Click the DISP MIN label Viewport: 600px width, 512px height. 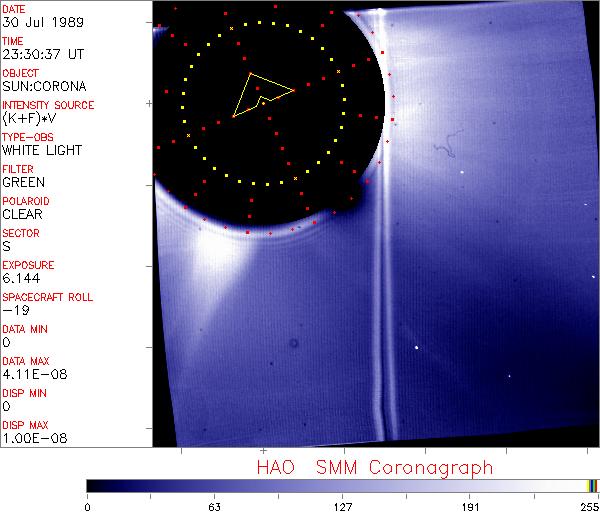(24, 393)
